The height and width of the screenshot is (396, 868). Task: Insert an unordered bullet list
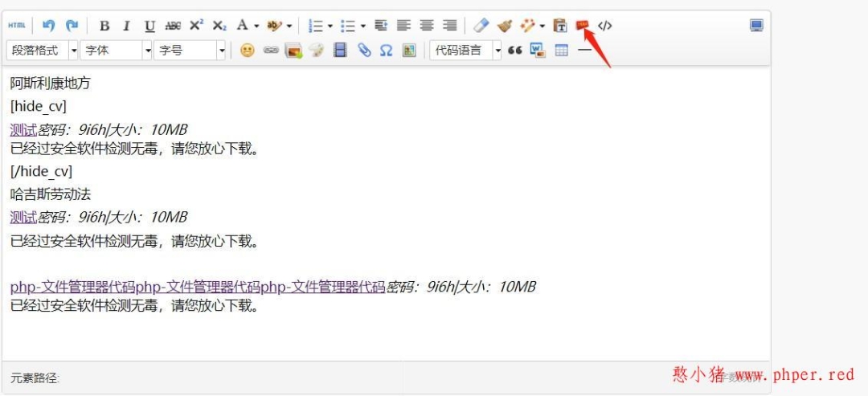pos(348,26)
